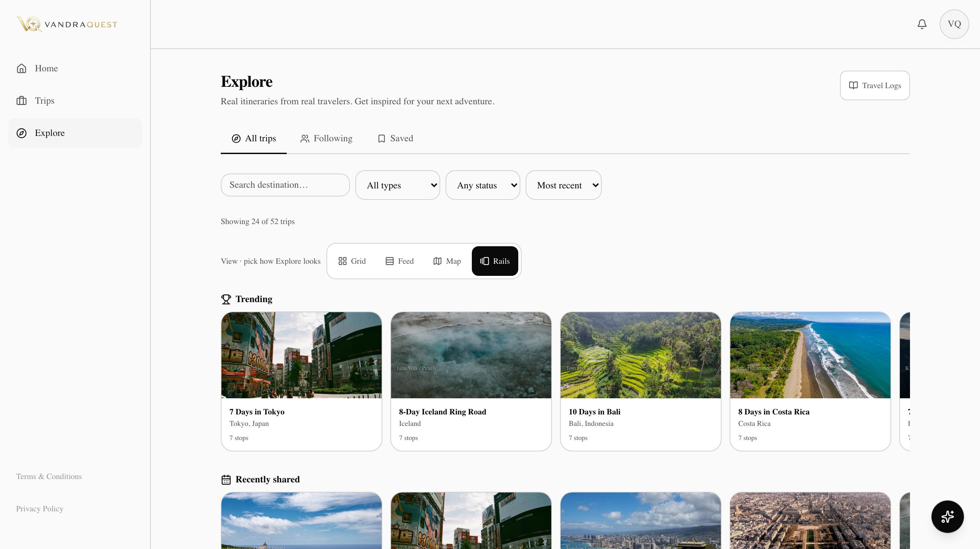980x549 pixels.
Task: Open Terms & Conditions link
Action: [49, 476]
